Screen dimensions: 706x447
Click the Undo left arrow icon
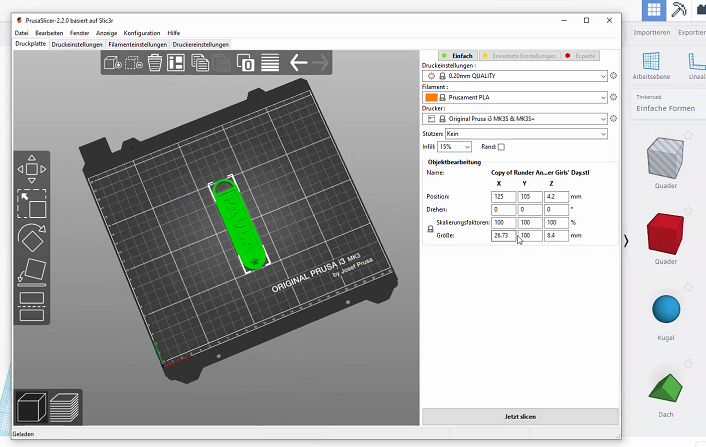point(298,63)
